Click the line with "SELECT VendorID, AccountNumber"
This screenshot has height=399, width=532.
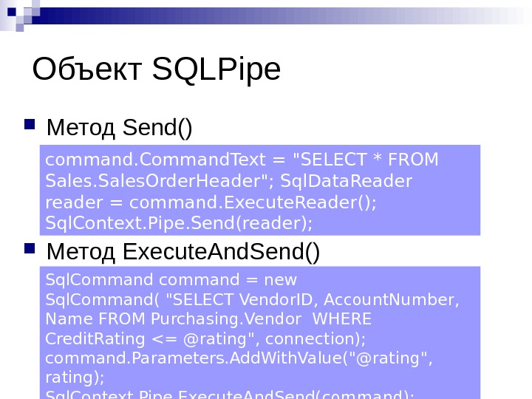point(252,300)
